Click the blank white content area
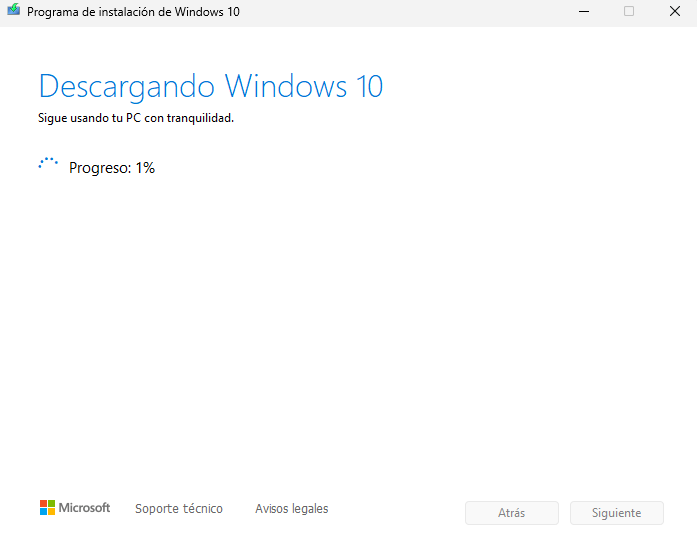 coord(350,330)
